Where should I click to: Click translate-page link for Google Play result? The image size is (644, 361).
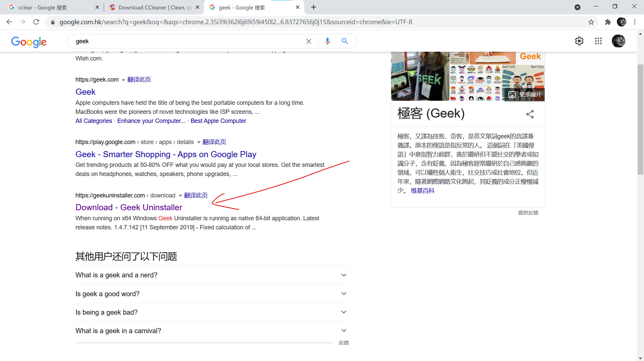click(x=214, y=142)
